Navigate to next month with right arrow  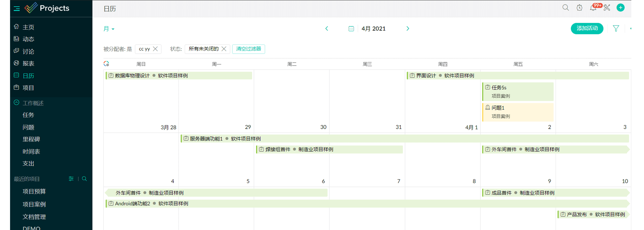(x=408, y=29)
